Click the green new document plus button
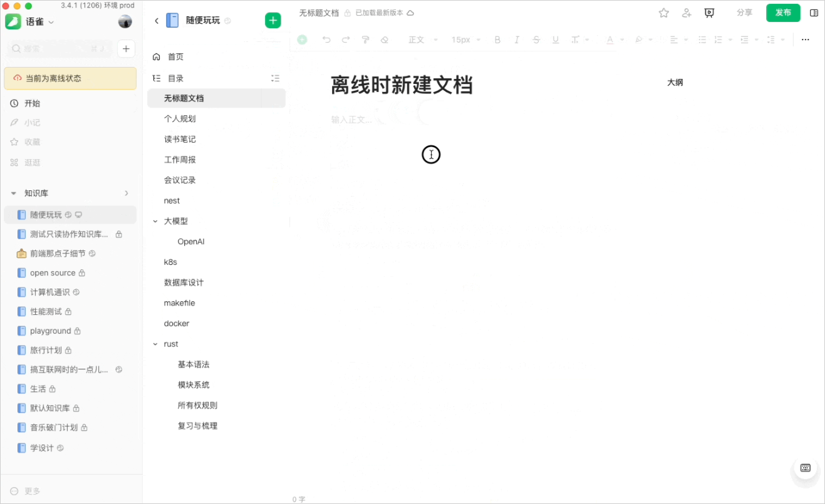This screenshot has height=504, width=825. (273, 21)
